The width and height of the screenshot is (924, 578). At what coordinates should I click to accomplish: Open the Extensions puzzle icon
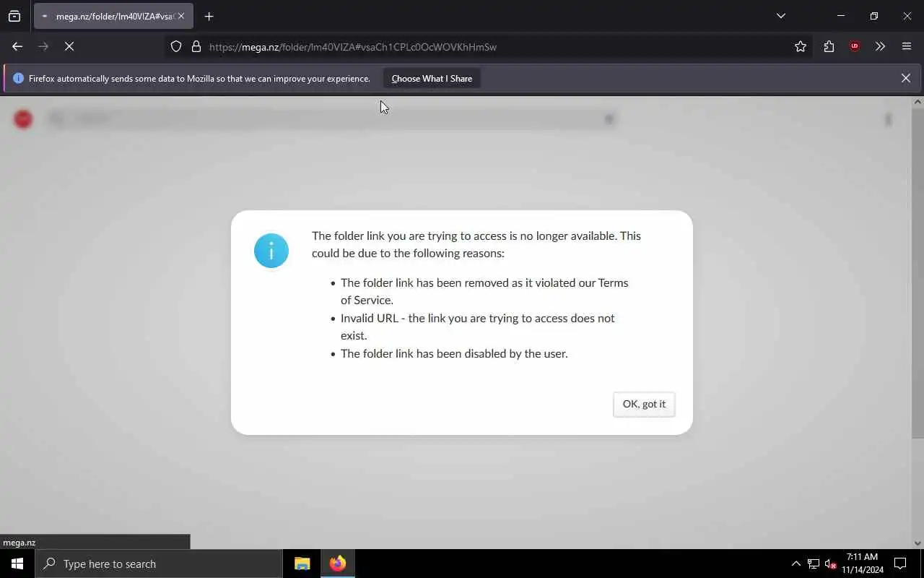pyautogui.click(x=829, y=46)
